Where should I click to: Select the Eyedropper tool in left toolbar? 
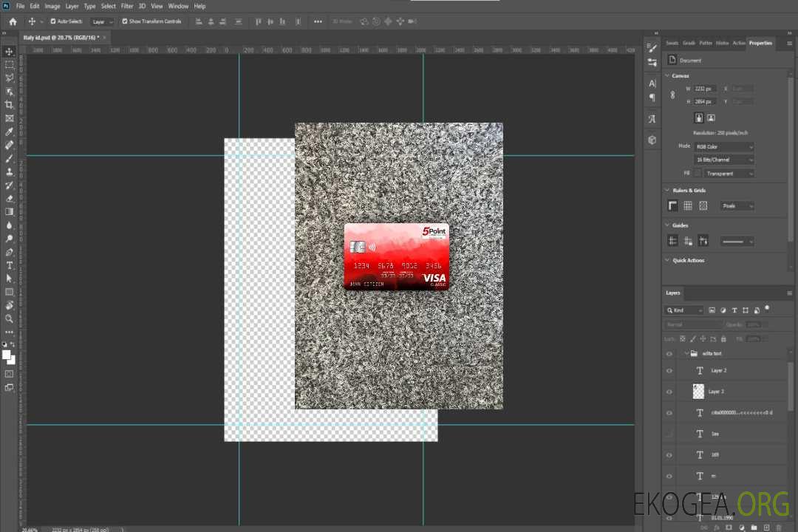point(10,132)
